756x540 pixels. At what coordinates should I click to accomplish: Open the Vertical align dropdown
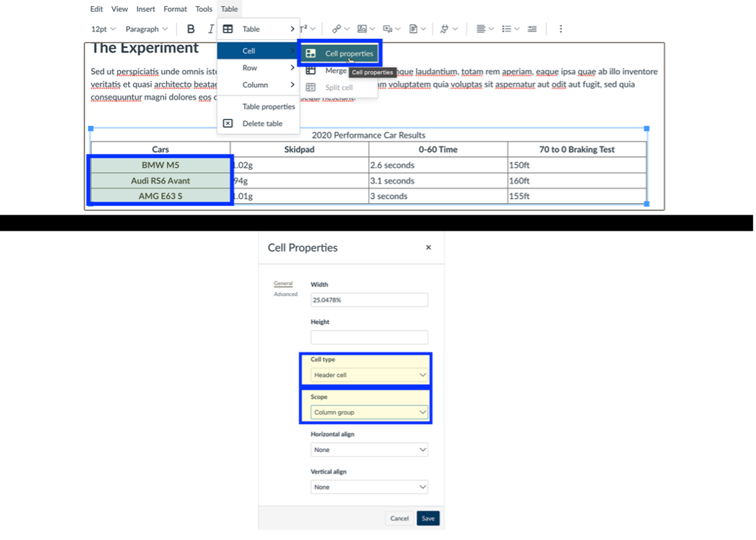coord(369,487)
